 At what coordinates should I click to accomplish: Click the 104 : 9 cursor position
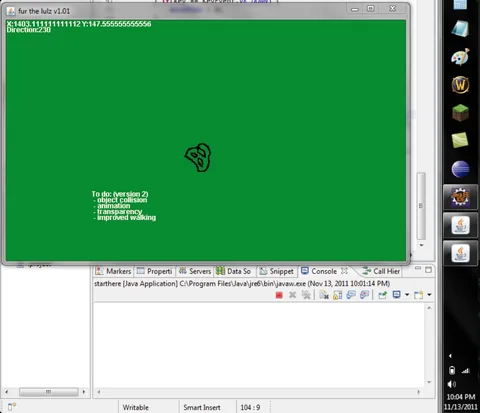pyautogui.click(x=250, y=407)
